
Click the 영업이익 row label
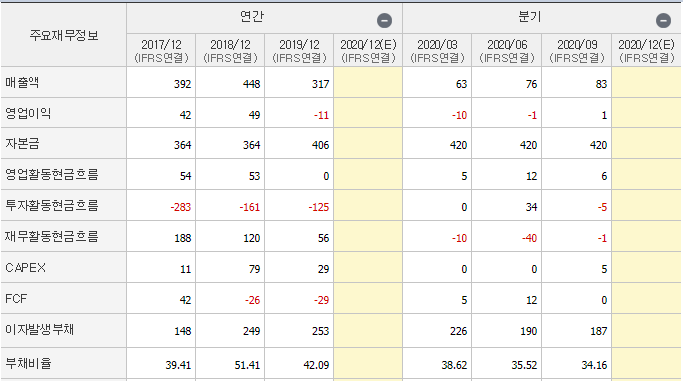[x=28, y=113]
